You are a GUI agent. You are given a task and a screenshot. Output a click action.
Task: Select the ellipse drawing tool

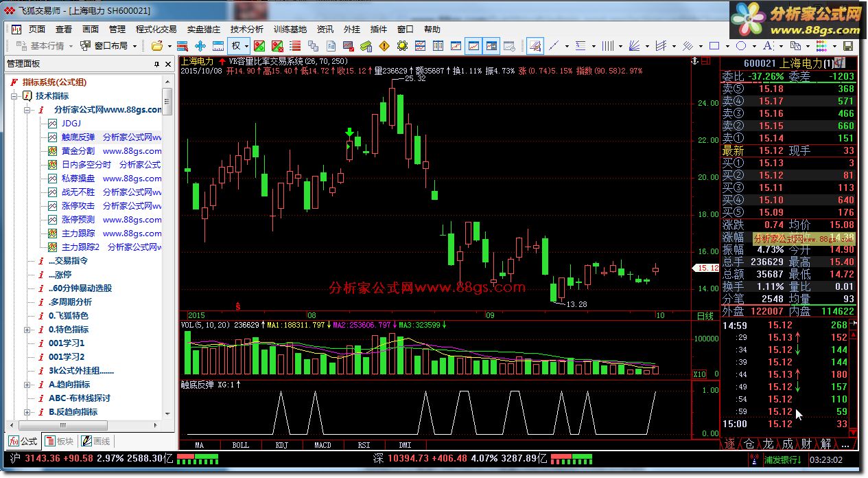(x=740, y=46)
